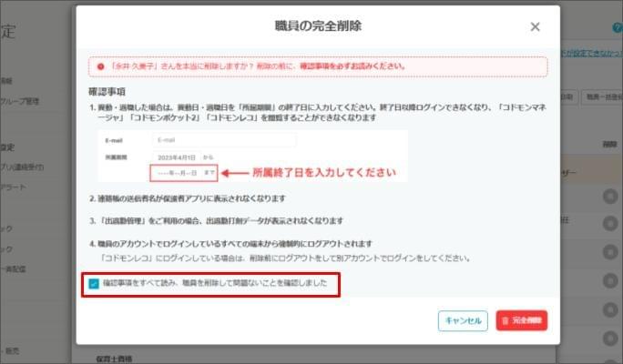Toggle the 確認事項をすべて読み confirmation checkbox

coord(95,283)
